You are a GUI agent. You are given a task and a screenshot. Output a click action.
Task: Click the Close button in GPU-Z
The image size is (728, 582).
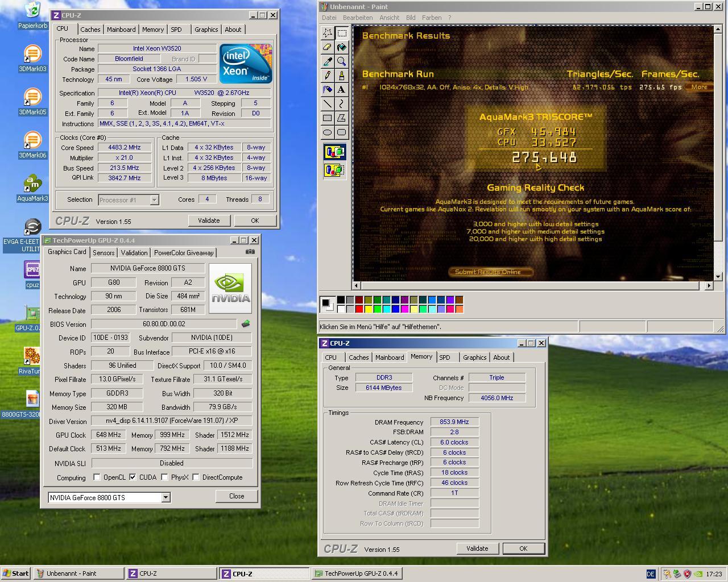pyautogui.click(x=237, y=496)
